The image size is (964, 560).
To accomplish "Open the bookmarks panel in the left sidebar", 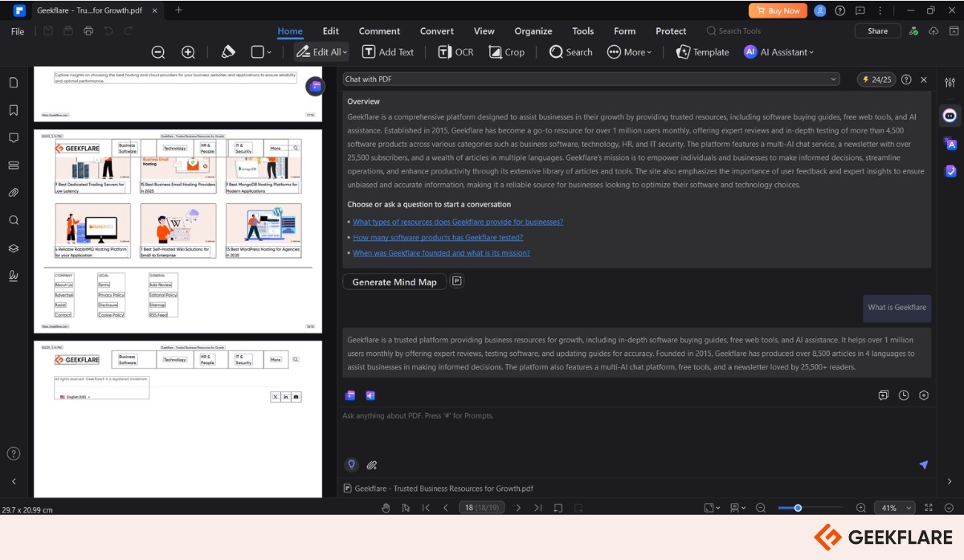I will [14, 110].
